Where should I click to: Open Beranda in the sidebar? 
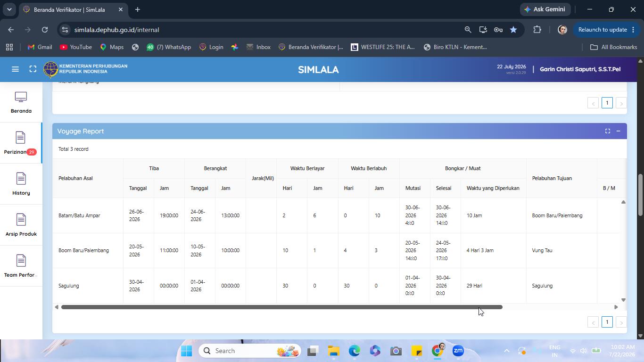21,102
